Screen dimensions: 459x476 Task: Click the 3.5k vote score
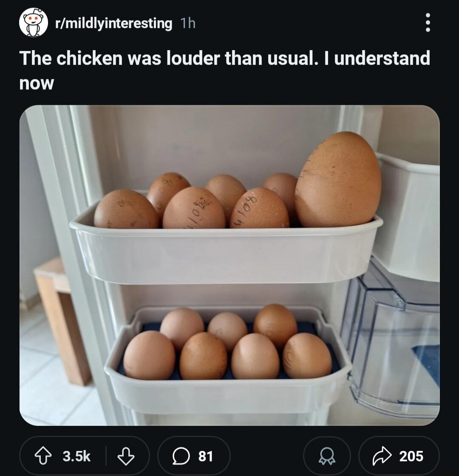(x=76, y=456)
